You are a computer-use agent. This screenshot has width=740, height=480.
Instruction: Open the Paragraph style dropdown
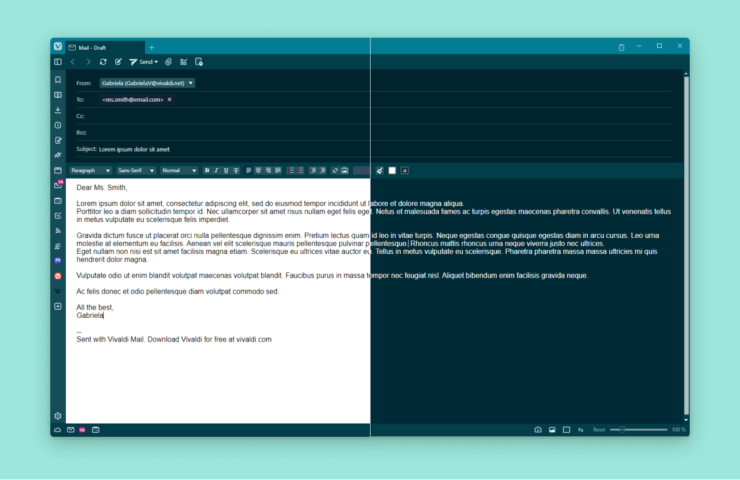pos(90,170)
